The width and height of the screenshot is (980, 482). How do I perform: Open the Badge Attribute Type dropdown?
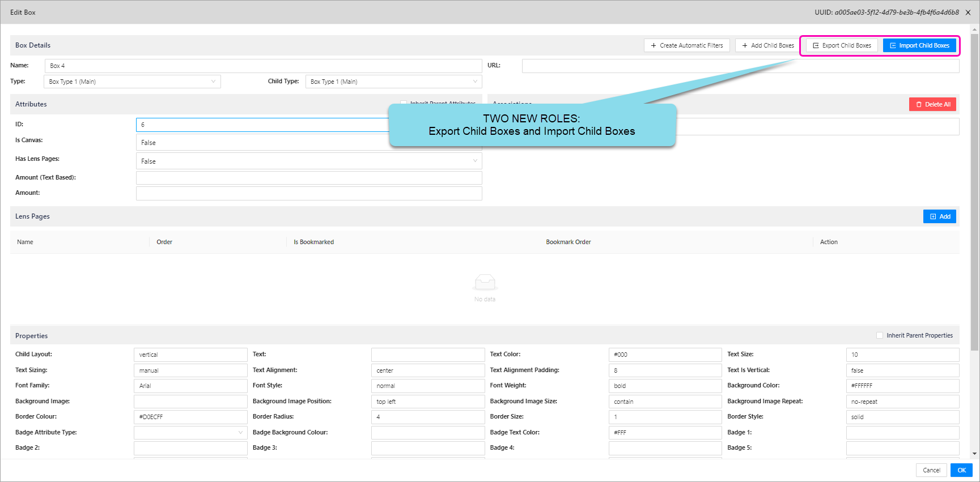[190, 432]
